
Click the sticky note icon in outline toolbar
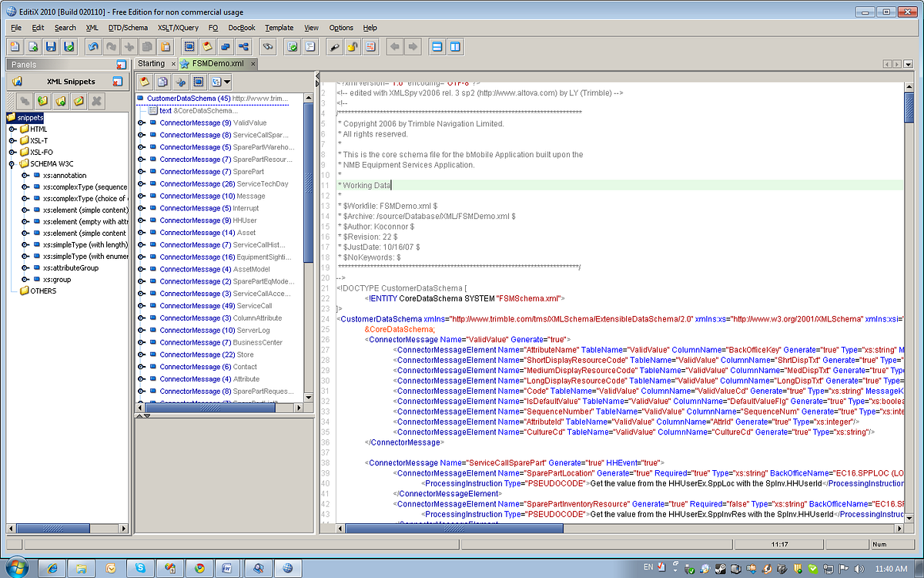[x=144, y=82]
